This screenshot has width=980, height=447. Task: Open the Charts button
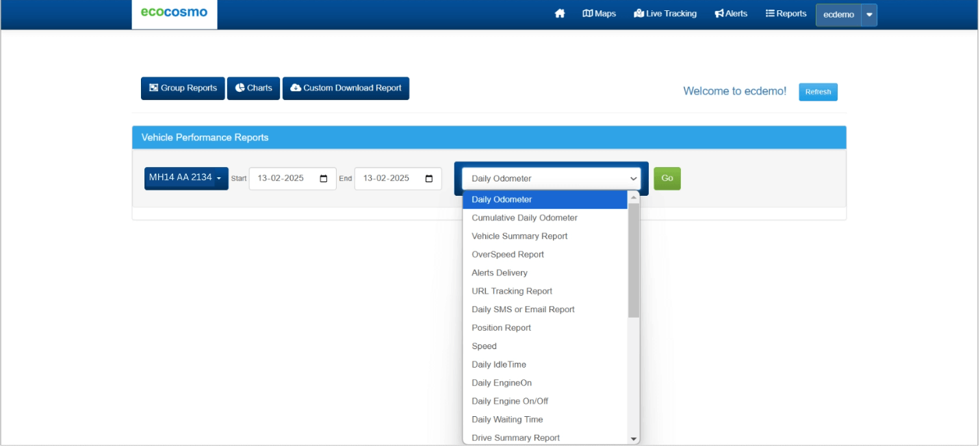tap(253, 88)
